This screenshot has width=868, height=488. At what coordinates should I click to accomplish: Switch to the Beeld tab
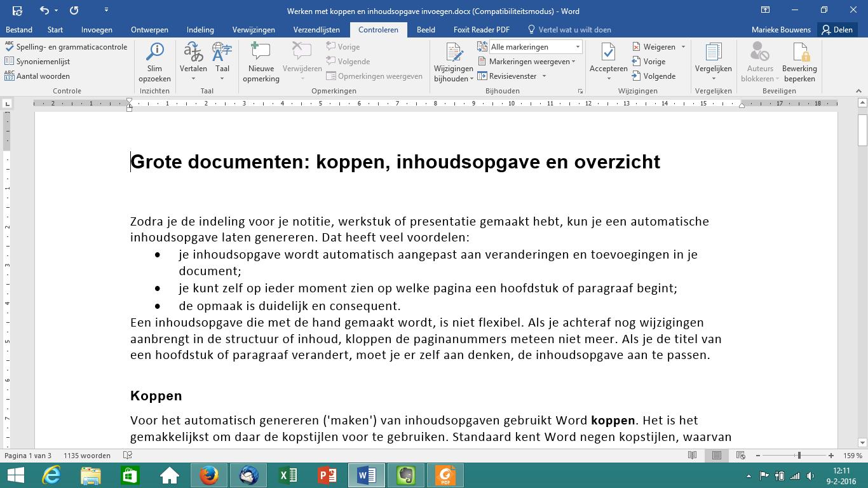[x=426, y=29]
